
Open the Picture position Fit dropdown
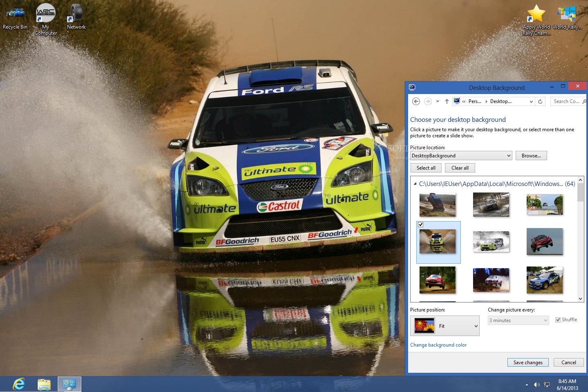445,326
